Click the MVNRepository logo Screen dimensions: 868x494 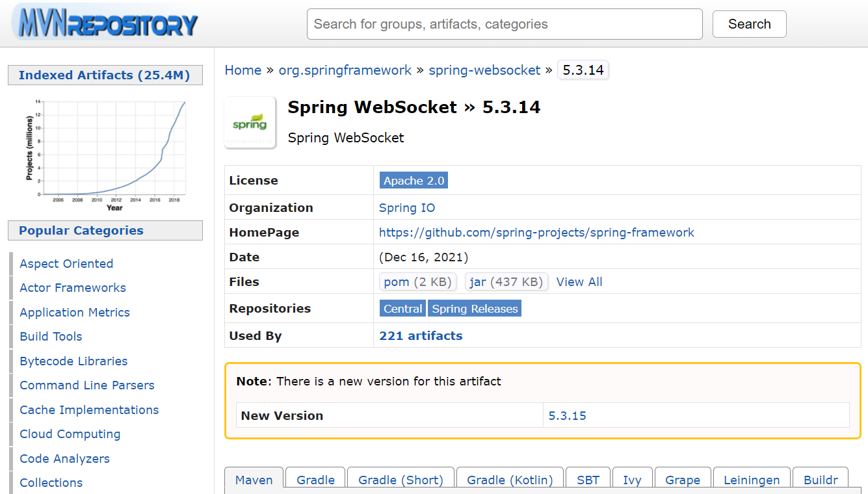104,24
